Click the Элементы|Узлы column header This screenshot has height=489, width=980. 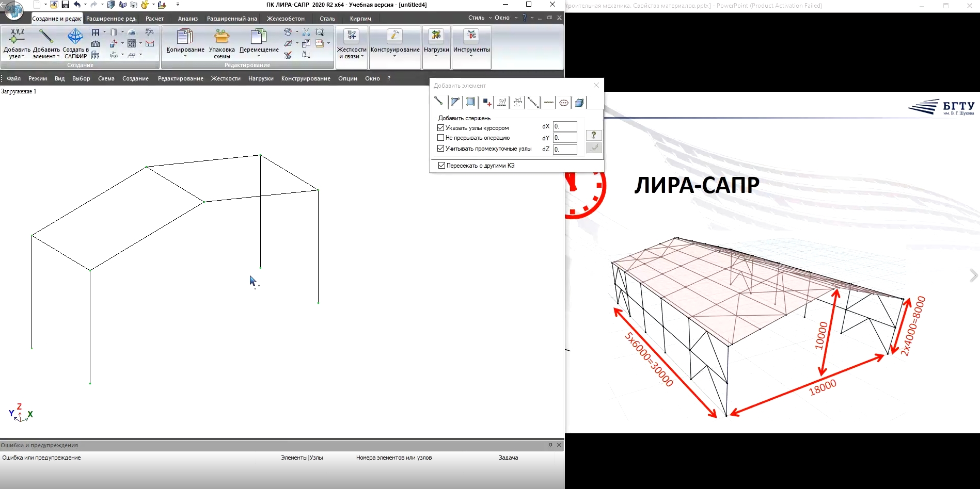[x=302, y=458]
